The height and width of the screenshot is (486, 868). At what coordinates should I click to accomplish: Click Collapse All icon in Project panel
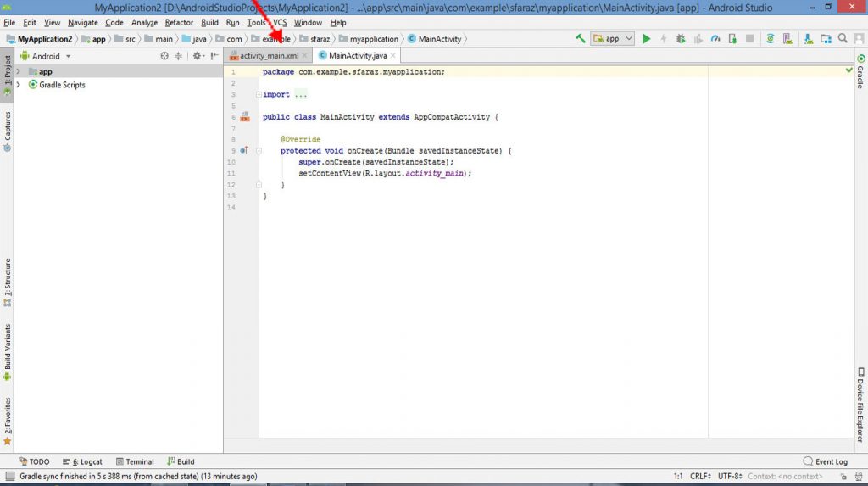coord(178,56)
